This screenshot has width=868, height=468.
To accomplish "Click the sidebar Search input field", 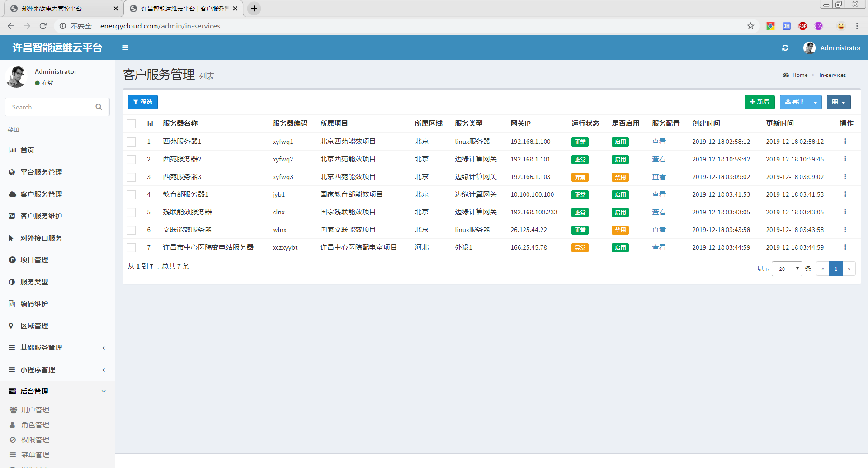I will point(51,107).
